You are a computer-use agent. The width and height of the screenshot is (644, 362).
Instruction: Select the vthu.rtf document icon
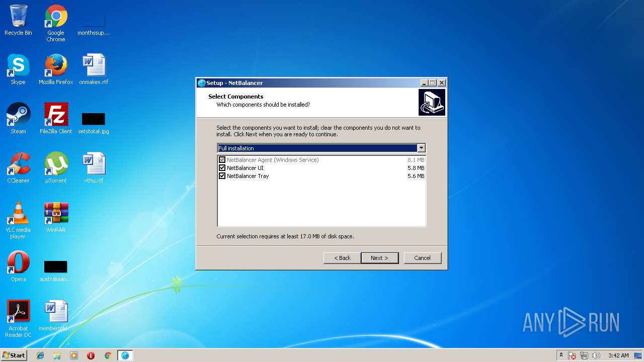click(x=94, y=168)
